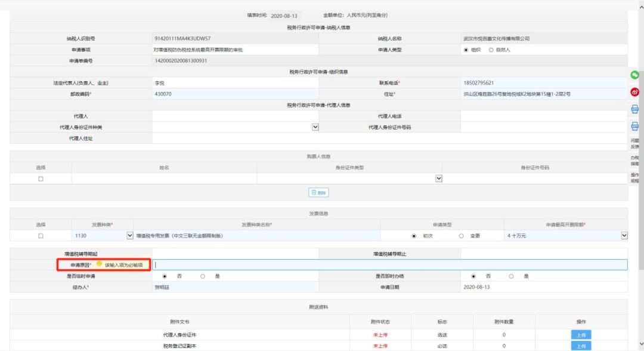Screen dimensions: 644x351
Task: Upload the 税务登记证副本 attachment
Action: pyautogui.click(x=581, y=346)
